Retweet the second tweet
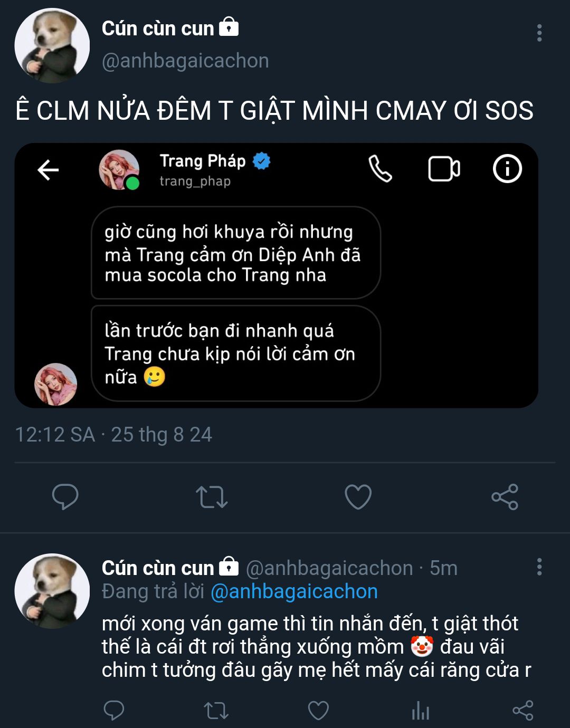 point(216,711)
